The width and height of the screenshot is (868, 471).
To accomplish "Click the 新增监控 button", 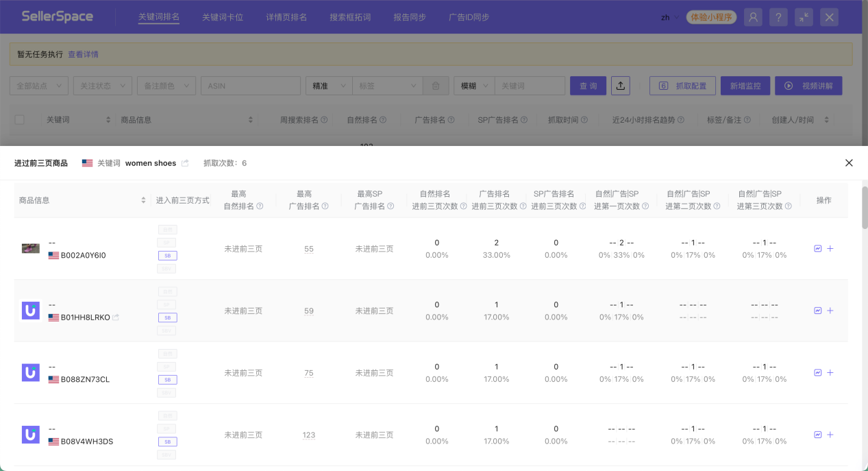I will [745, 85].
